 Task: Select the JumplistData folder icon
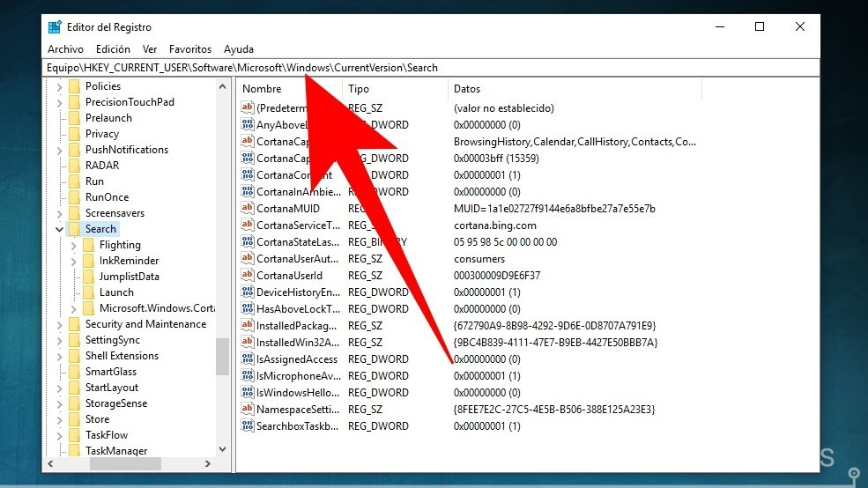click(x=88, y=277)
